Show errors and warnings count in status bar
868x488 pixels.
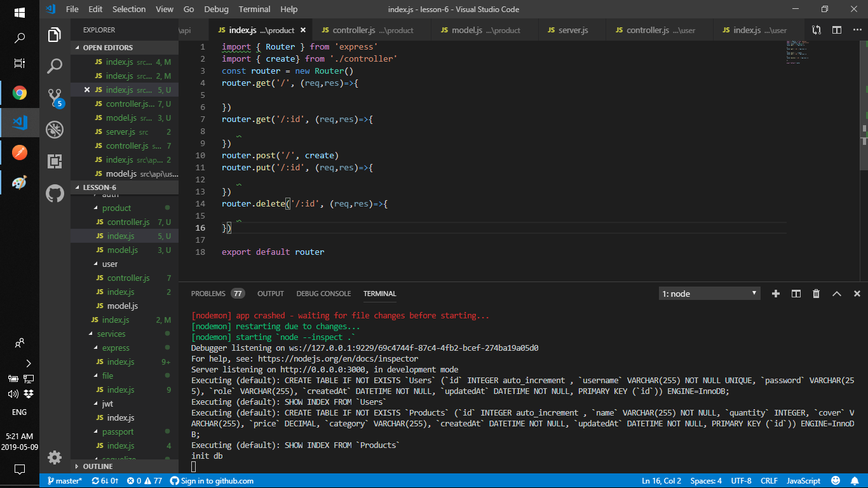tap(144, 481)
